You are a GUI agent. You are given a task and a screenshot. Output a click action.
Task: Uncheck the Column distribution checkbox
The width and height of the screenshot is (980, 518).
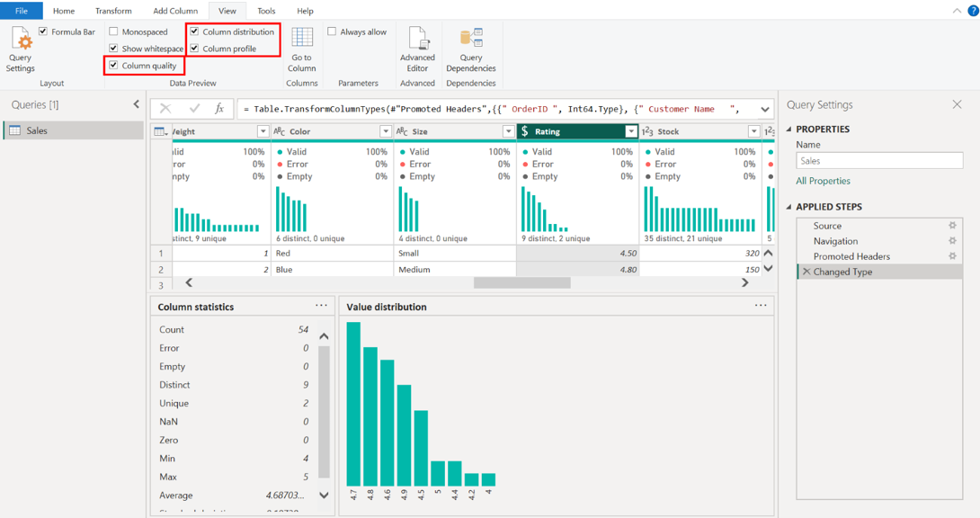194,31
